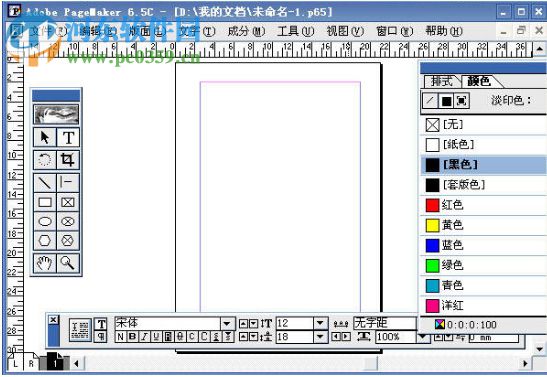Toggle Superscript type style
The width and height of the screenshot is (547, 377).
pos(216,337)
